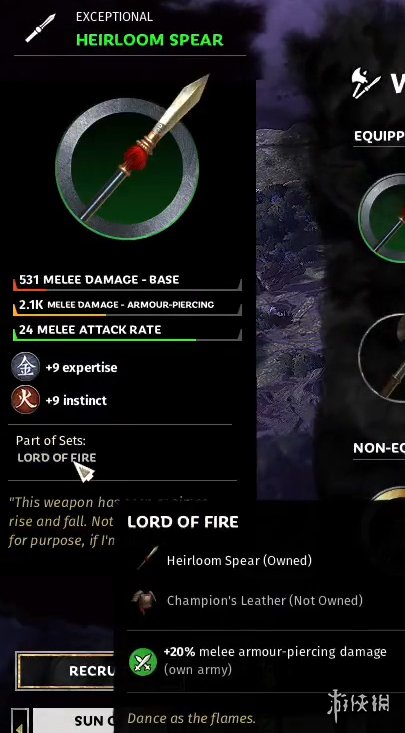
Task: Click the spear icon beside Heirloom Spear title
Action: [40, 29]
